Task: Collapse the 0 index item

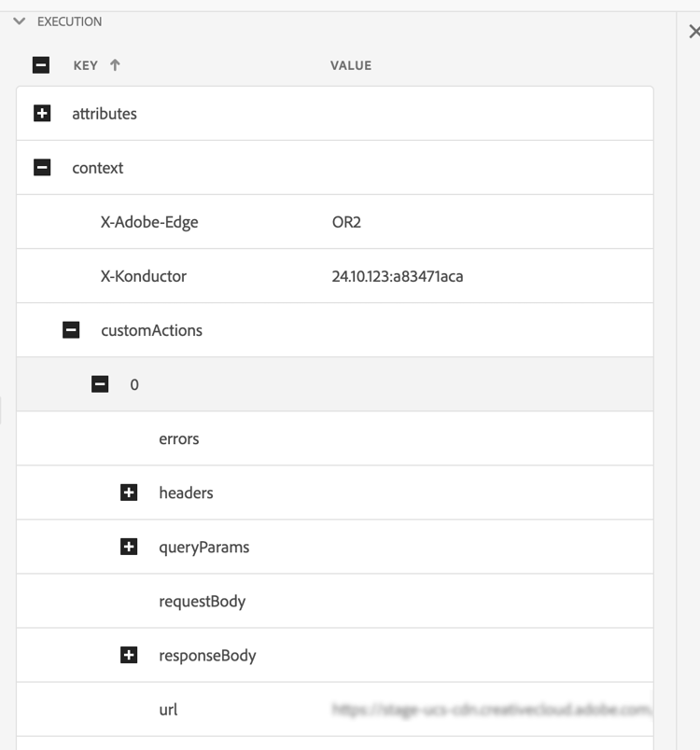Action: [100, 384]
